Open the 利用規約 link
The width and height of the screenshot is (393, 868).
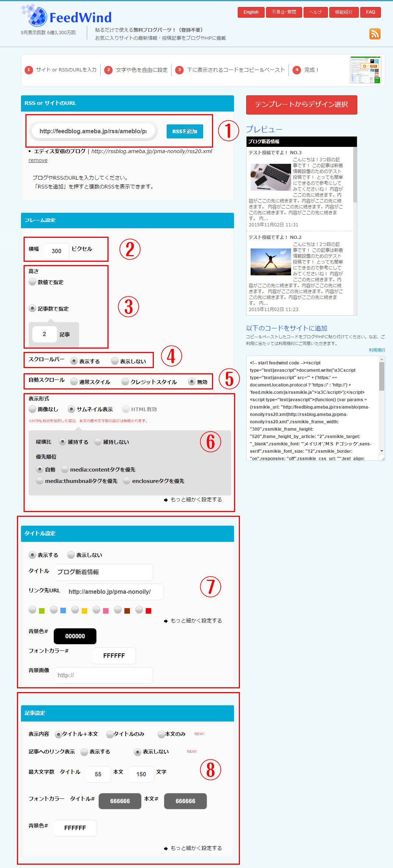click(377, 350)
